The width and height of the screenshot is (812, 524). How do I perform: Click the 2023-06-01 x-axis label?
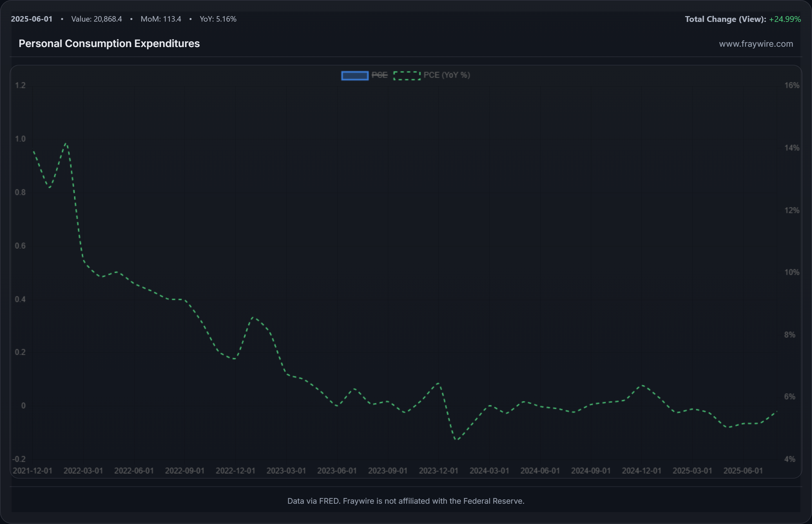pos(337,471)
